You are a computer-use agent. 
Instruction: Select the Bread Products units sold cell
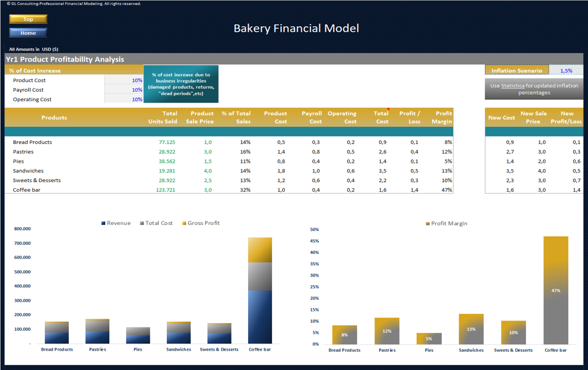pos(167,142)
